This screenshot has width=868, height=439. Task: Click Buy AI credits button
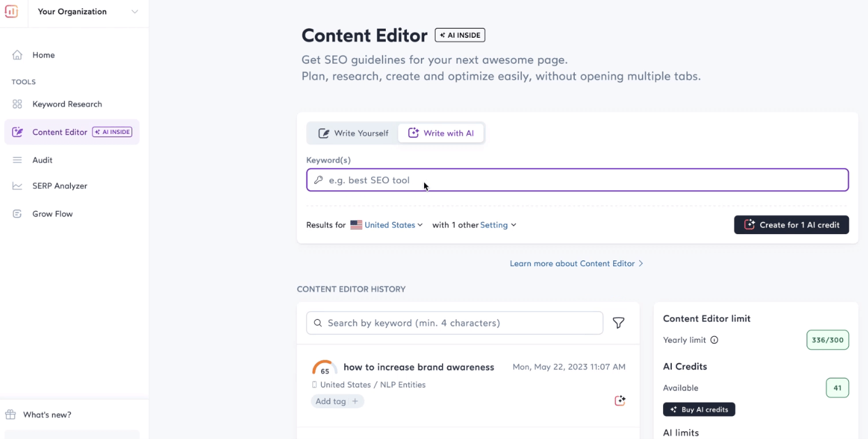699,410
